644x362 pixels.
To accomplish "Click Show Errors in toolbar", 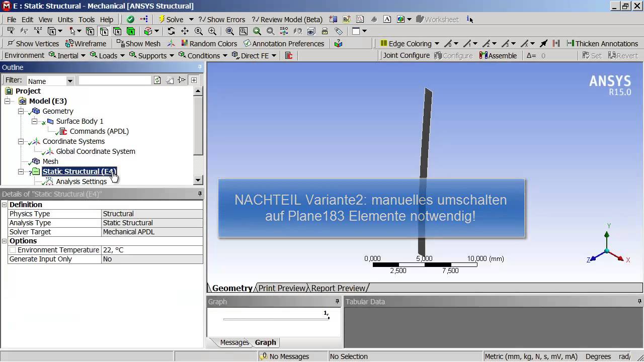I will (222, 19).
